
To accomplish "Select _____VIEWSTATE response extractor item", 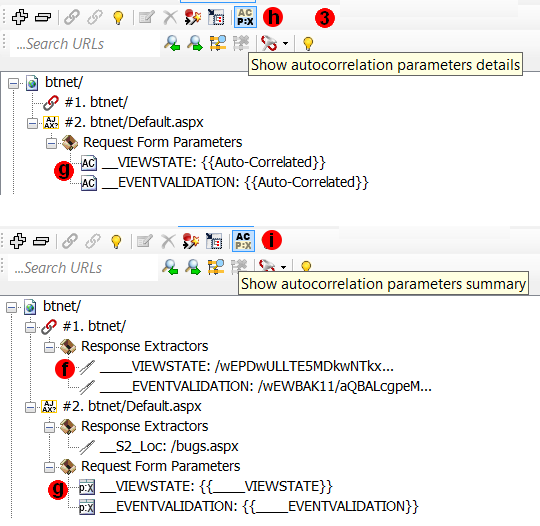I will pyautogui.click(x=236, y=367).
